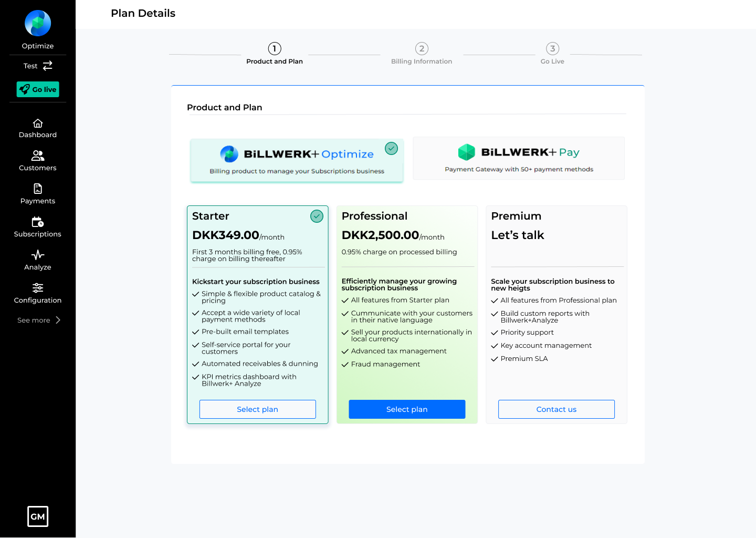Click checkmark beside All features from Professional plan
Screen dimensions: 756x538
click(x=495, y=301)
